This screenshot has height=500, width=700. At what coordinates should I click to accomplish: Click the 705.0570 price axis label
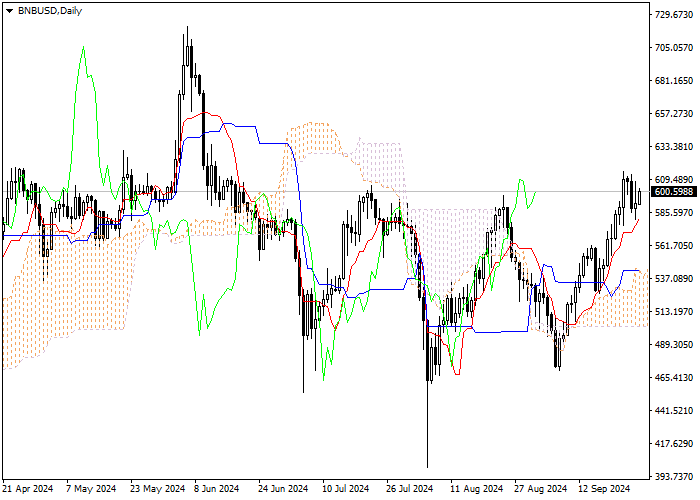pyautogui.click(x=674, y=48)
